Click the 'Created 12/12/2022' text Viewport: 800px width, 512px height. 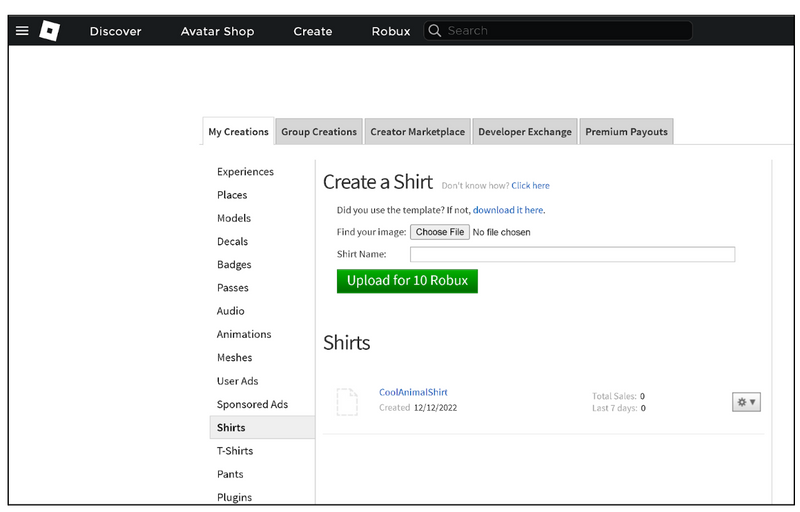tap(418, 408)
